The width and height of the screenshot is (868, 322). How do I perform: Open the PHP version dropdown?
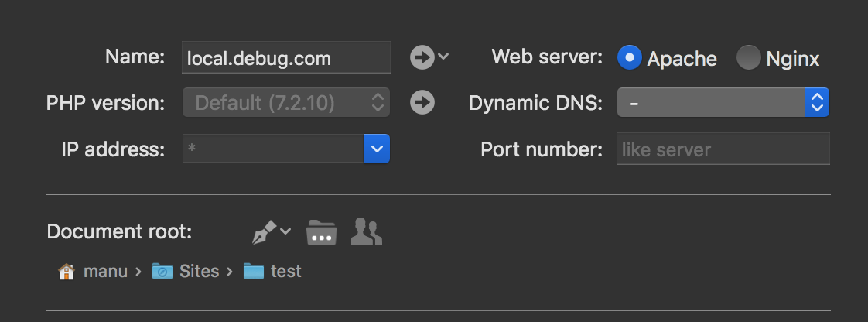coord(286,103)
